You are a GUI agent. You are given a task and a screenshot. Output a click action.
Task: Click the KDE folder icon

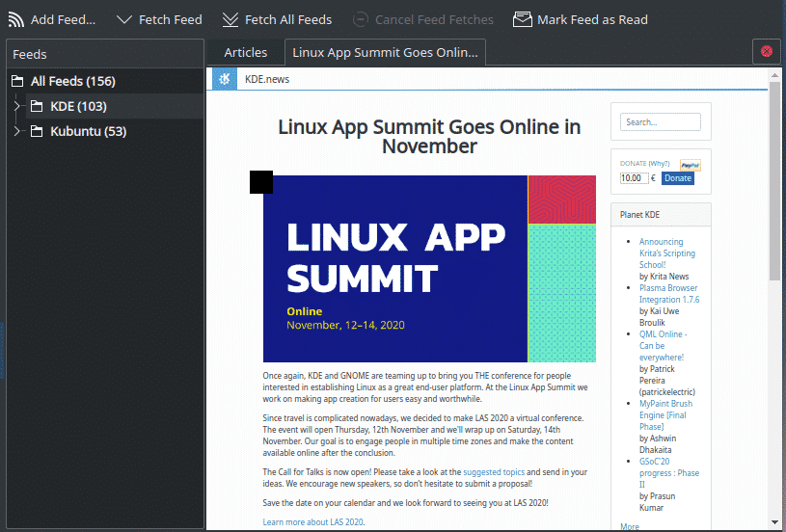tap(37, 106)
